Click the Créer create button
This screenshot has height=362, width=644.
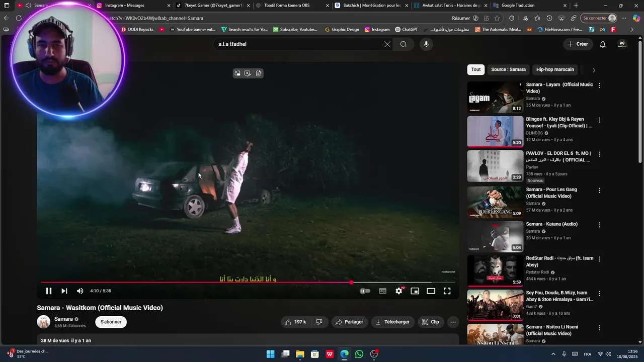578,44
